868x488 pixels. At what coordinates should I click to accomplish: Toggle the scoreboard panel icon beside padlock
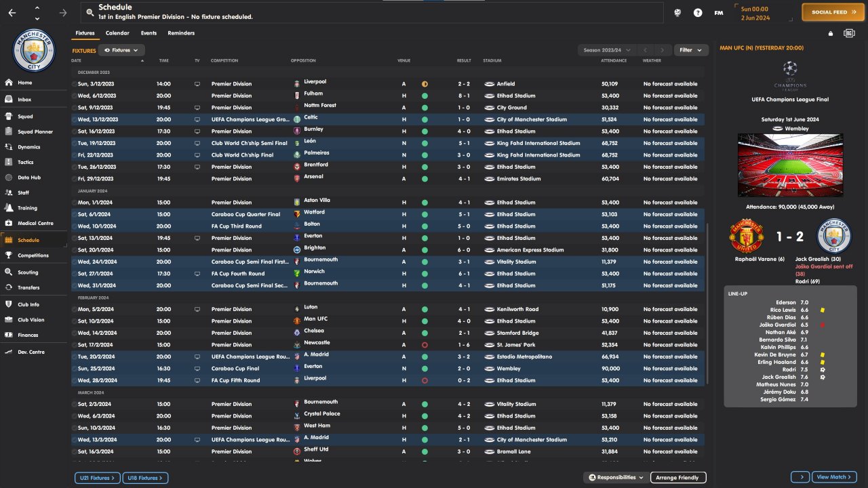click(x=849, y=33)
